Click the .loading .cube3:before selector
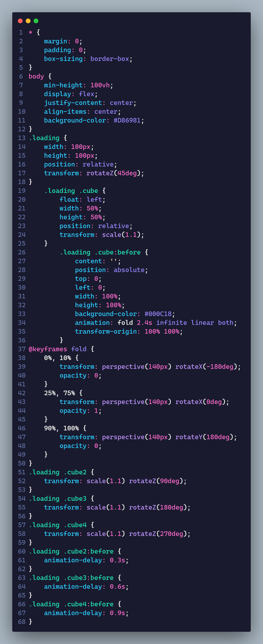Screen dimensions: 263x644 point(71,578)
